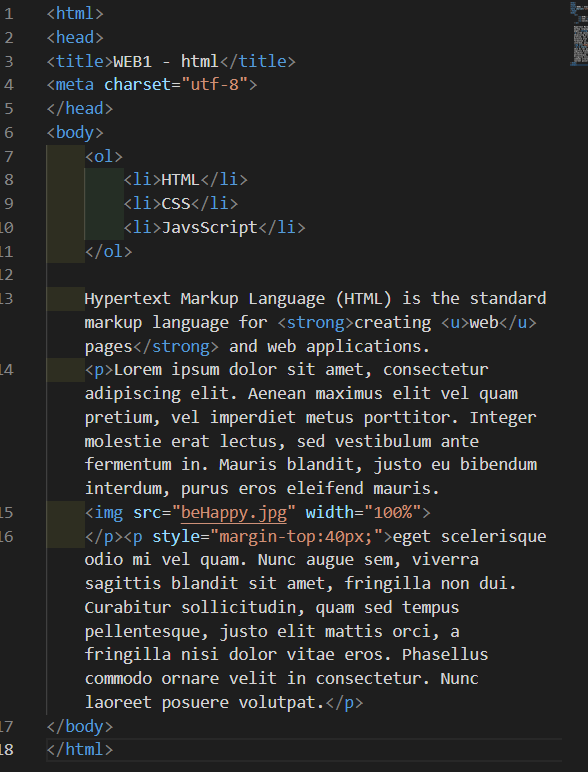
Task: Click the strong opening tag
Action: pyautogui.click(x=316, y=322)
